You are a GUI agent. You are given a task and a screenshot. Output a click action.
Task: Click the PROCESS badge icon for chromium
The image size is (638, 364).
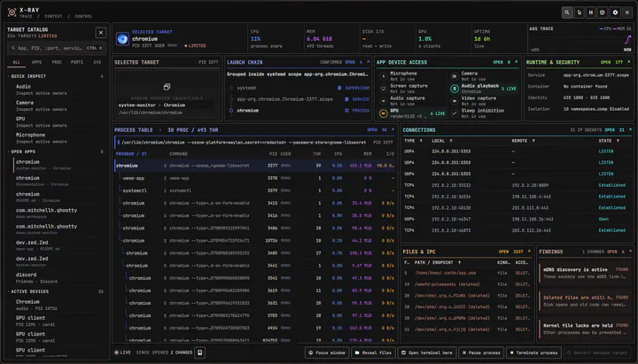(x=346, y=111)
